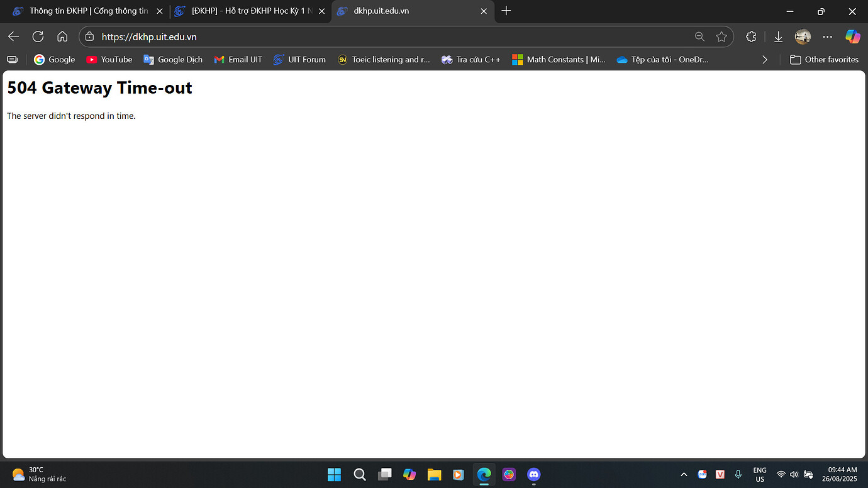This screenshot has width=868, height=488.
Task: Open the Settings and more menu
Action: pos(827,36)
